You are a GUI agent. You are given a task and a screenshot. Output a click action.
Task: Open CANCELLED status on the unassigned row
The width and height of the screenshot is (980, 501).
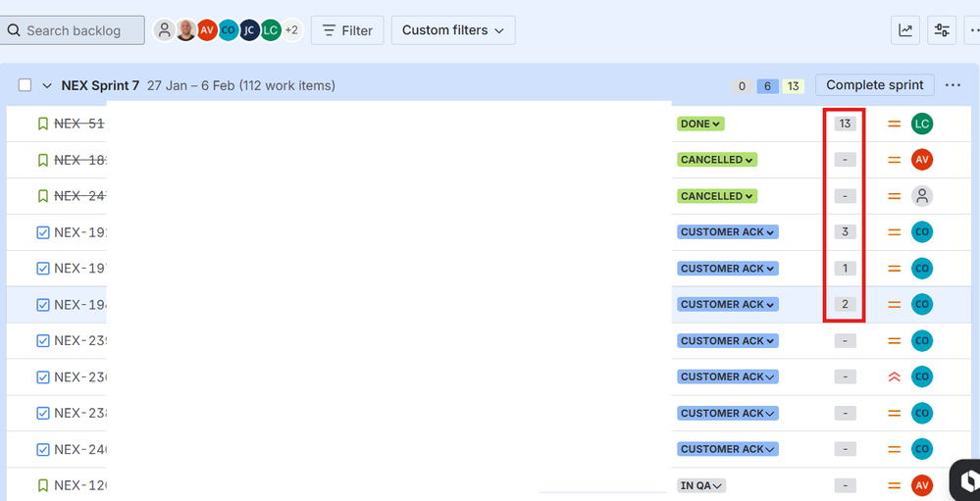[717, 196]
